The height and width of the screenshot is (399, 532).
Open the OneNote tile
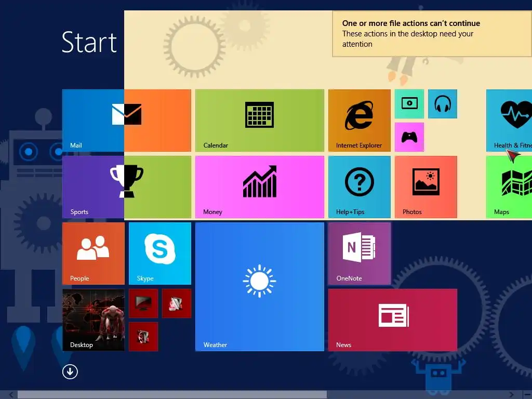coord(360,254)
